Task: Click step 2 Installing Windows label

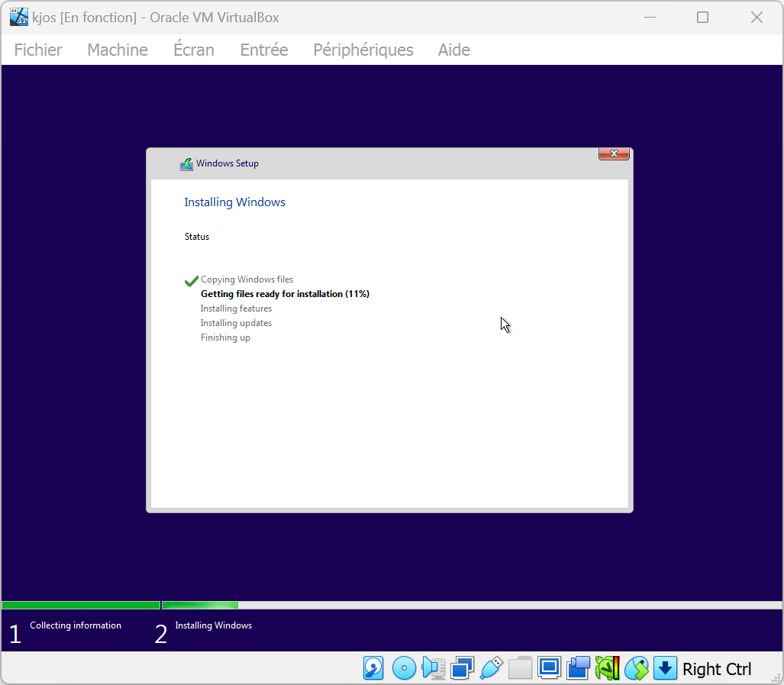Action: tap(214, 625)
